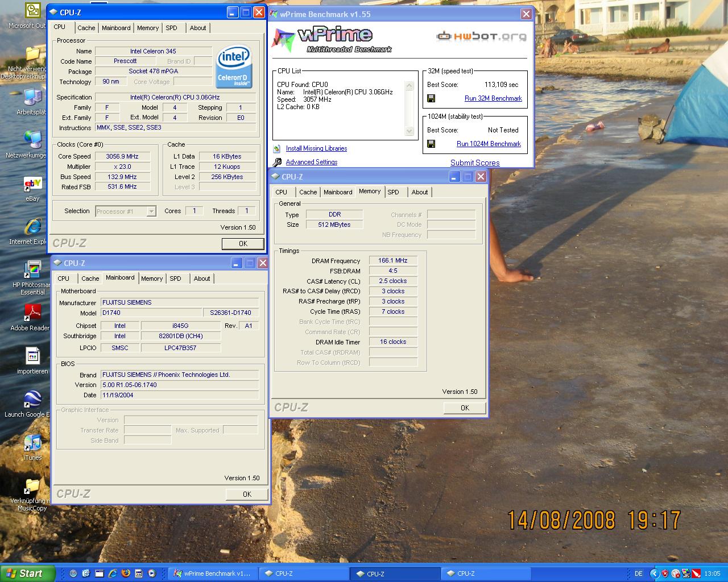Screen dimensions: 728x582
Task: Open SPD tab in Memory CPU-Z window
Action: (393, 192)
